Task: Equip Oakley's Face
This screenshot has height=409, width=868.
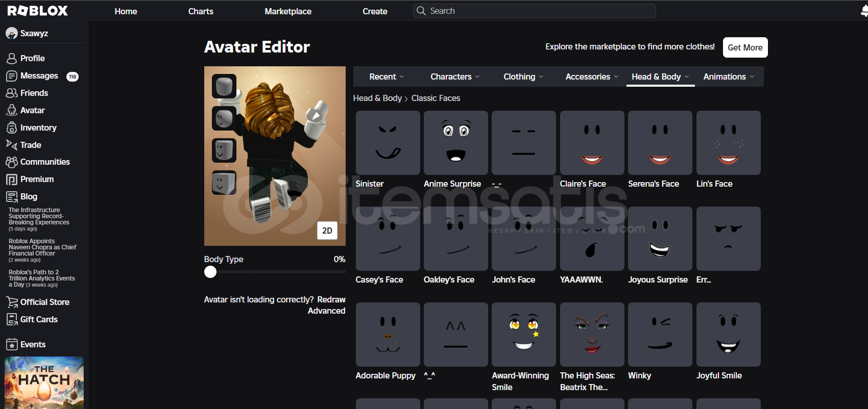Action: pos(456,239)
